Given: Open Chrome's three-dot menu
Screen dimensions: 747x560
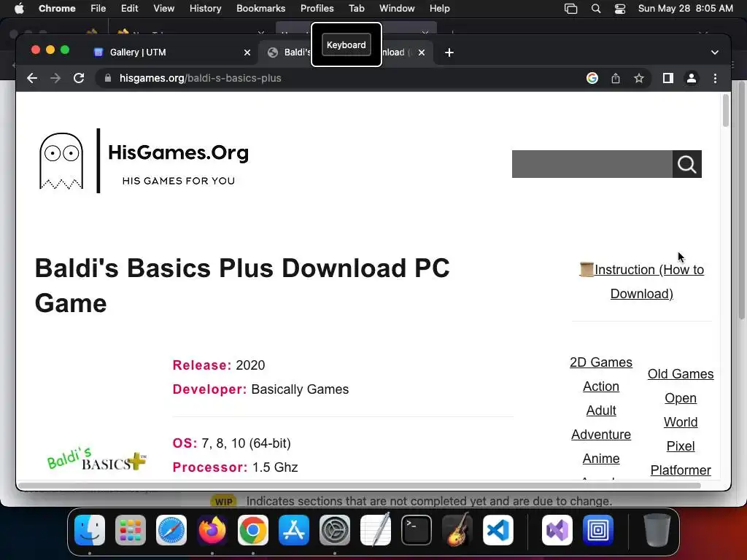Looking at the screenshot, I should pos(715,78).
